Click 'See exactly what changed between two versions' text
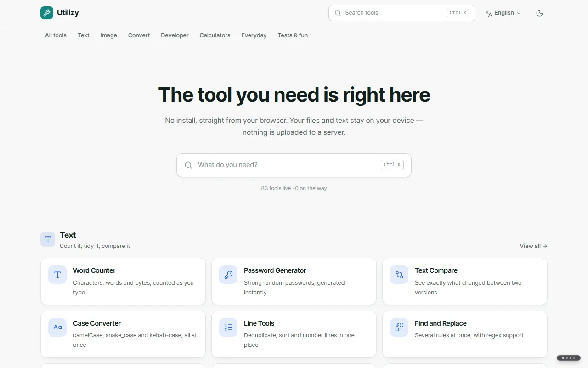The height and width of the screenshot is (368, 588). pyautogui.click(x=468, y=287)
